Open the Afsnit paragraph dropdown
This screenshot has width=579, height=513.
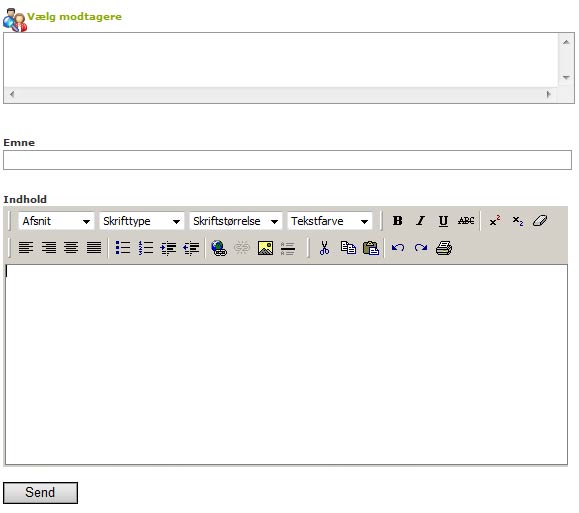click(56, 221)
